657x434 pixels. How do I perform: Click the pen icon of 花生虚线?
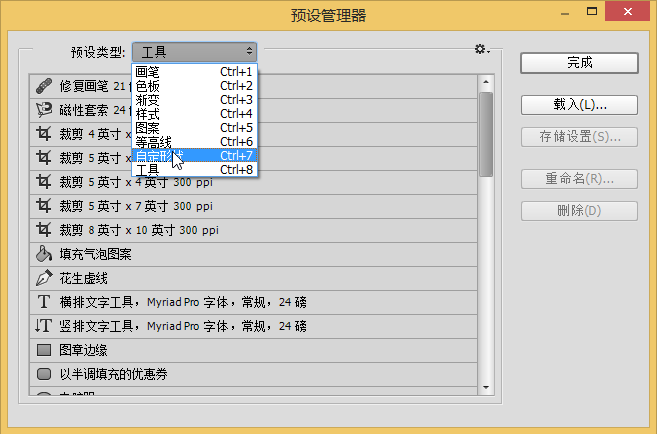point(44,278)
